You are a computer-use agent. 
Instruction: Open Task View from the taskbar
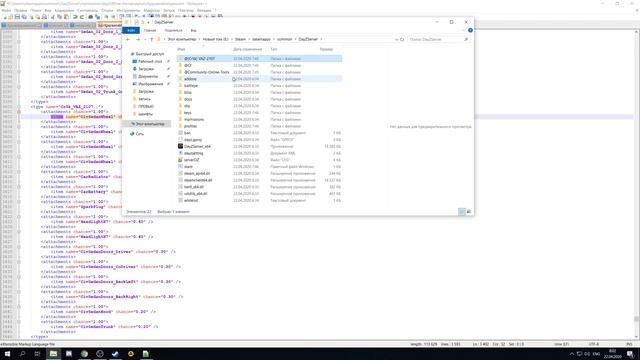[38, 353]
